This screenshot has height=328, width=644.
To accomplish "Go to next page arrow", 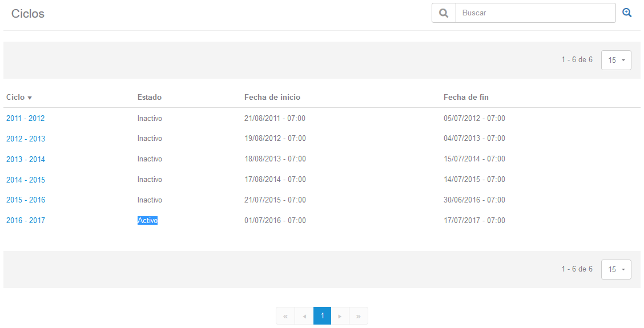I will point(340,316).
